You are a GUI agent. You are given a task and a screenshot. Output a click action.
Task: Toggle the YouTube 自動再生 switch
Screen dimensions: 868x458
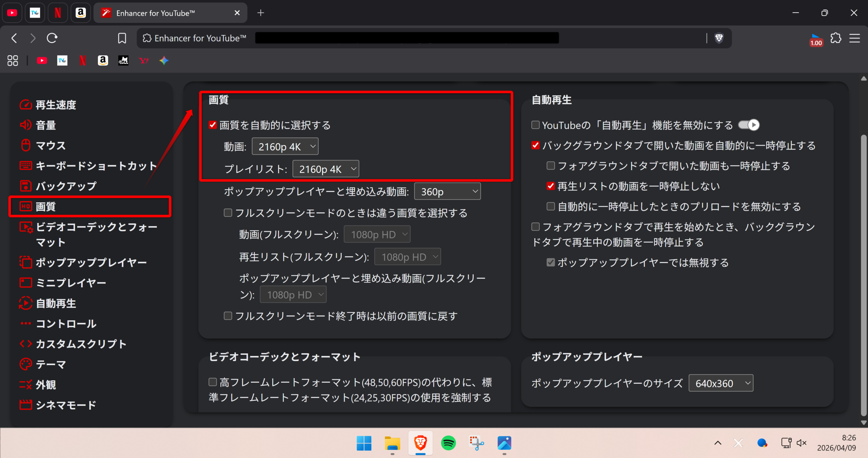(x=749, y=125)
